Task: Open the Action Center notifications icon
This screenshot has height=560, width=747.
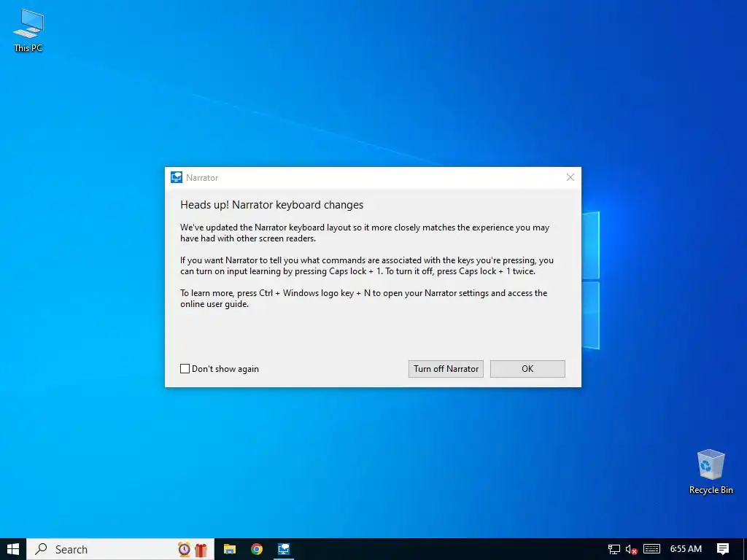Action: point(723,549)
